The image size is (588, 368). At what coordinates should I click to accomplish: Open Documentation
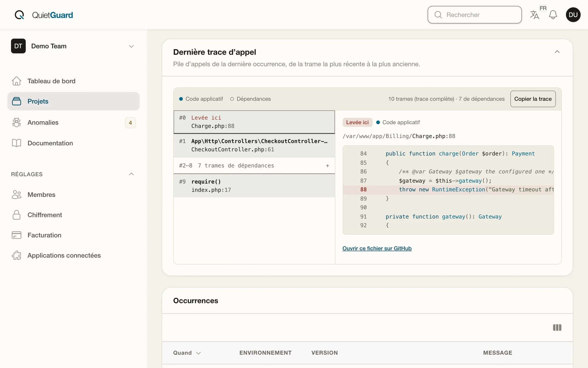click(73, 143)
